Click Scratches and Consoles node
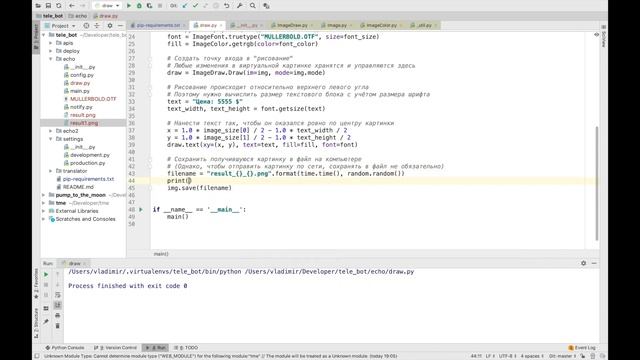640x360 pixels. 82,219
